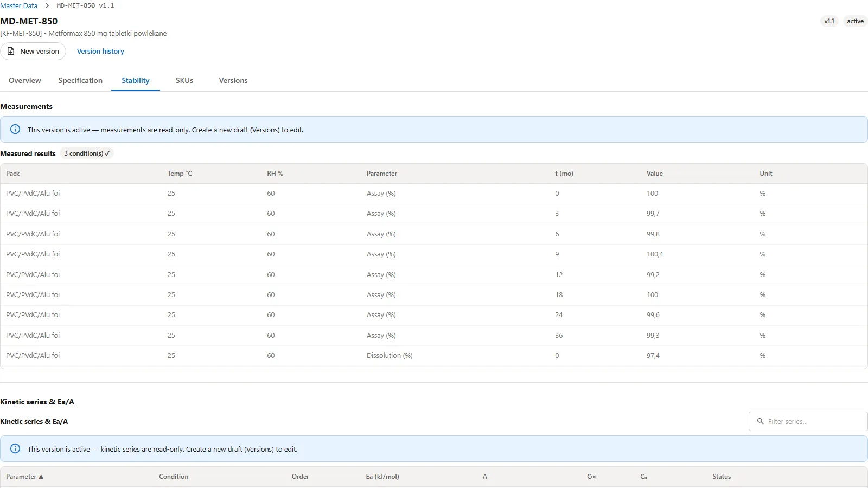Click the value 100,4 in Assay row
Screen dimensions: 868x488
coord(655,254)
